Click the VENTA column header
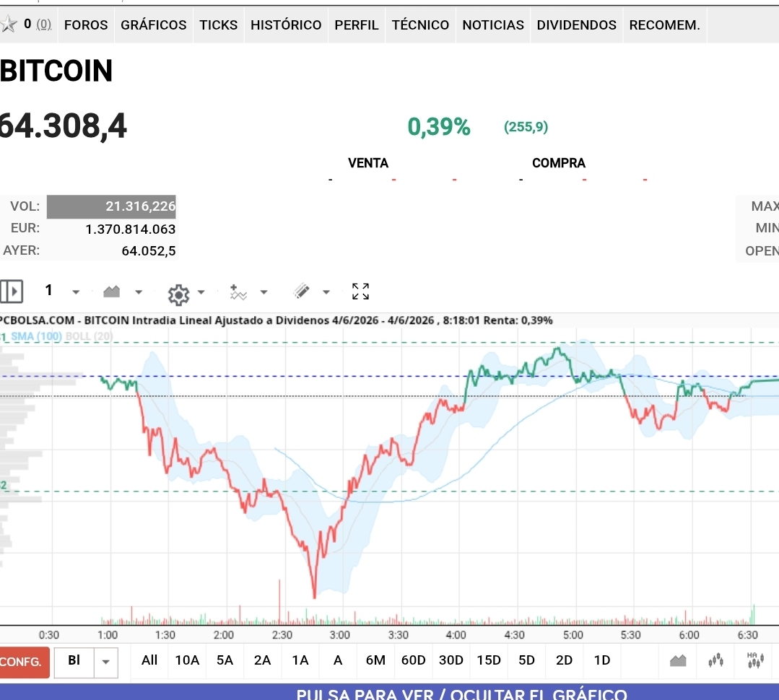This screenshot has height=700, width=779. click(368, 163)
